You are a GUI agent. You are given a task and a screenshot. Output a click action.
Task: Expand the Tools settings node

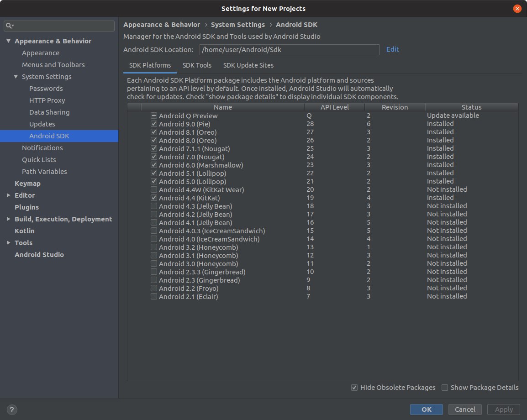coord(8,242)
